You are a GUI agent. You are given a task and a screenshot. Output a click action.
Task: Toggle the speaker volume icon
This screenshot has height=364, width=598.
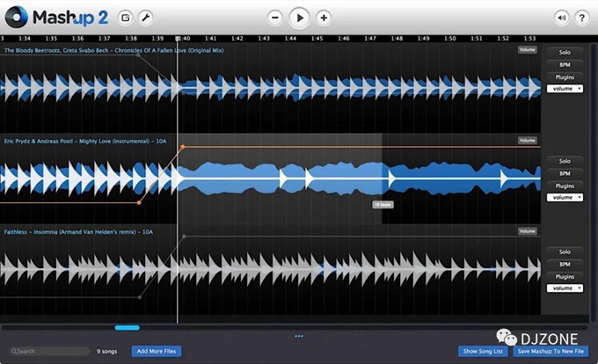pyautogui.click(x=561, y=18)
